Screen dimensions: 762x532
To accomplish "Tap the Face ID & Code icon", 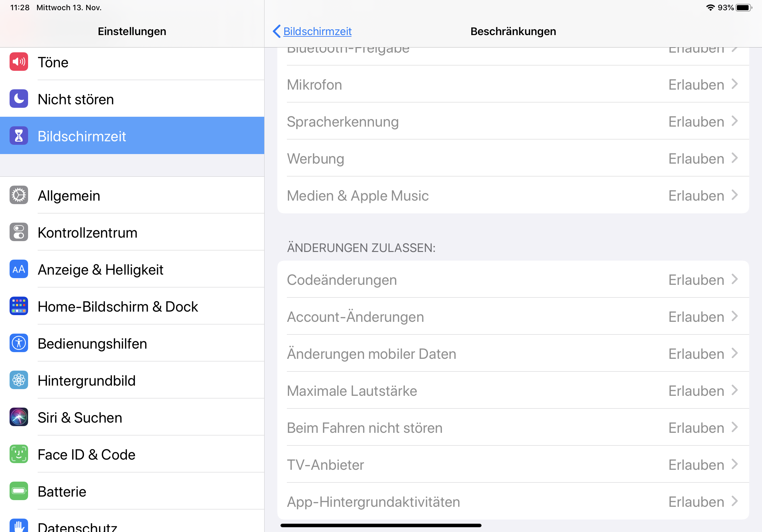I will pyautogui.click(x=19, y=454).
